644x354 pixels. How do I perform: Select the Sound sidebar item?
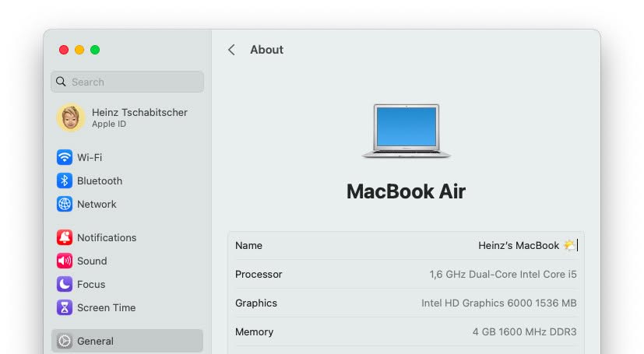tap(128, 261)
